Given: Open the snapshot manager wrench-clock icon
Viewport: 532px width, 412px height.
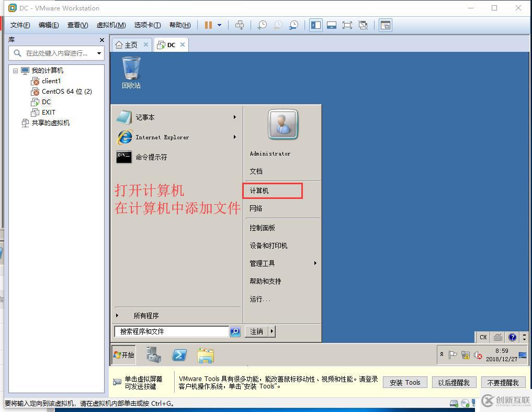Looking at the screenshot, I should (x=294, y=25).
